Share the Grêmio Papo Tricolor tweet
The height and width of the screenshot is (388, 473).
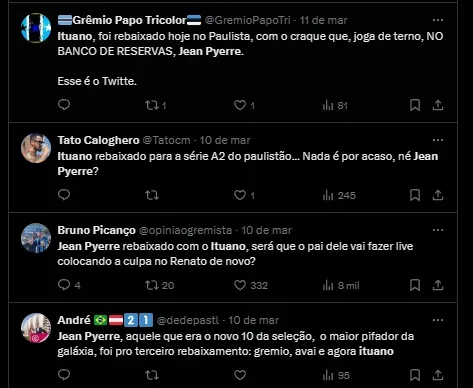pyautogui.click(x=438, y=105)
